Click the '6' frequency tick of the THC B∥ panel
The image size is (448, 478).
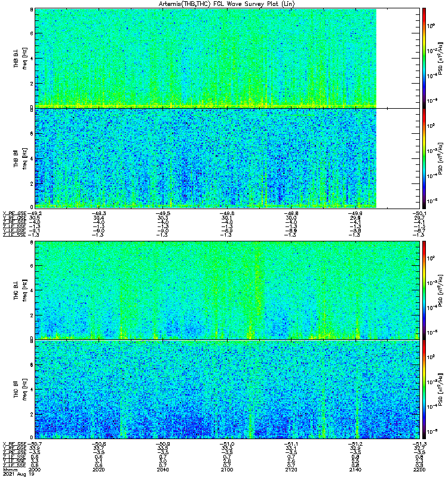click(x=32, y=365)
